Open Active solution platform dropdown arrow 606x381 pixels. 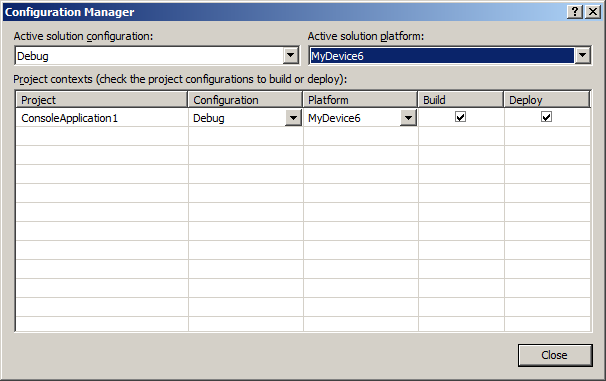pyautogui.click(x=582, y=56)
